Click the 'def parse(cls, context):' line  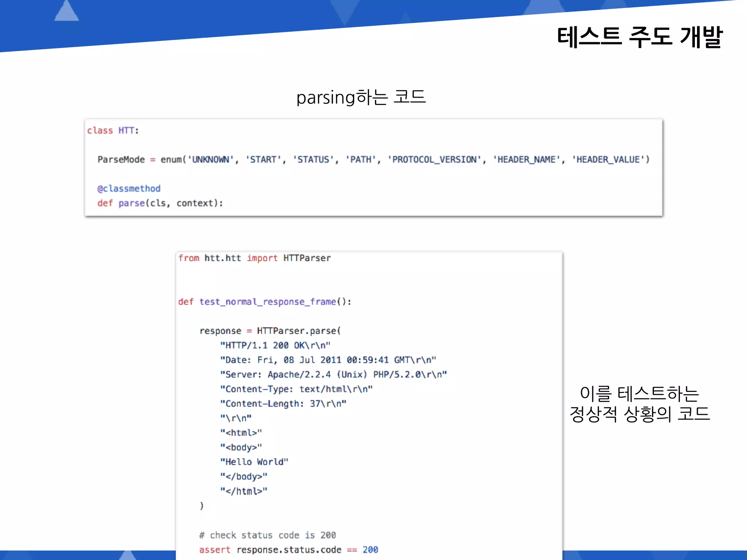[x=160, y=203]
